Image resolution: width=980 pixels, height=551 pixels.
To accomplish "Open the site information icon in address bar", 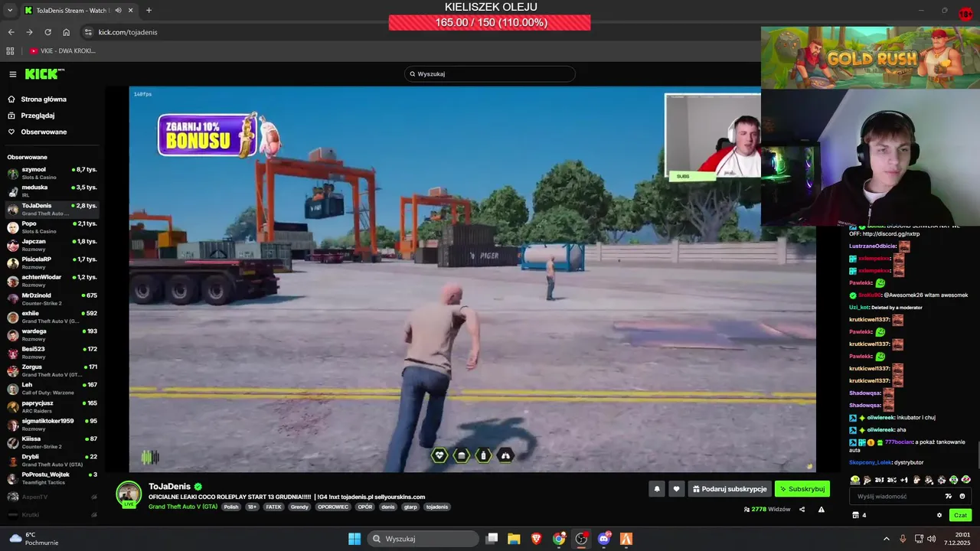I will tap(88, 32).
